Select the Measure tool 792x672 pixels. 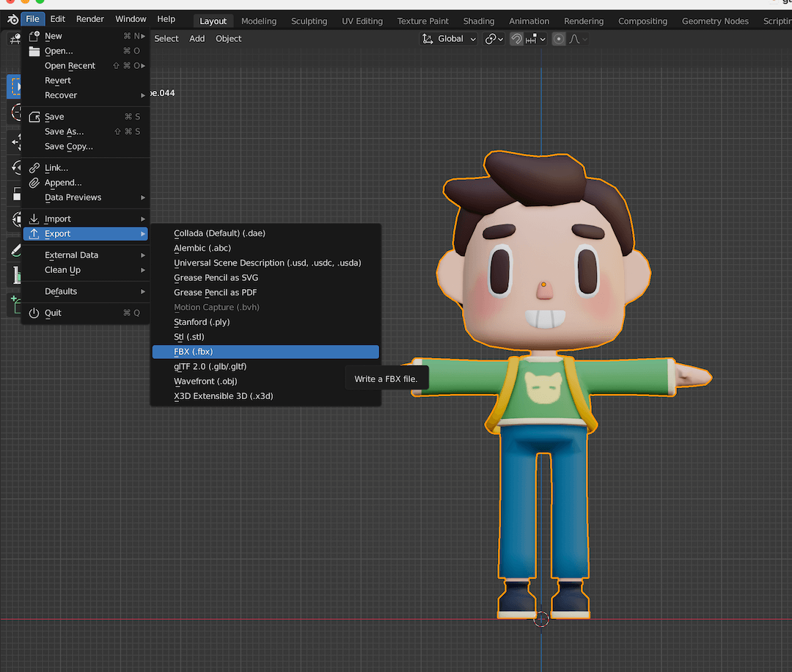tap(15, 275)
